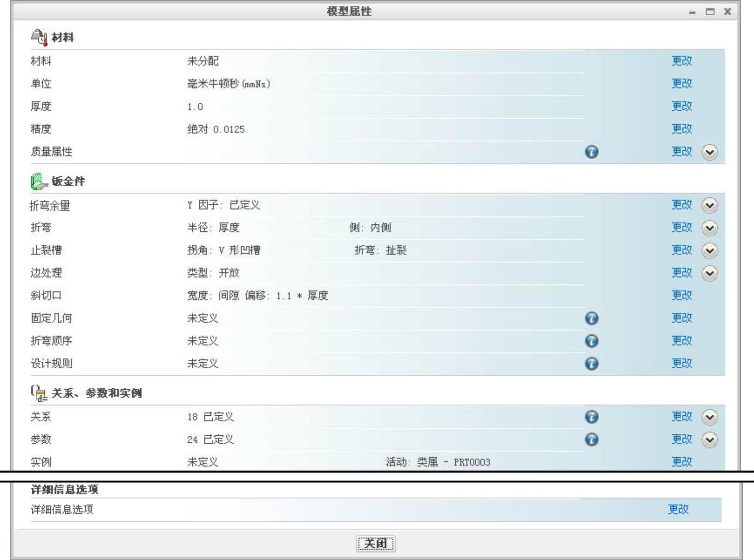Click the info icon in 固定几何 row
754x560 pixels.
tap(592, 318)
